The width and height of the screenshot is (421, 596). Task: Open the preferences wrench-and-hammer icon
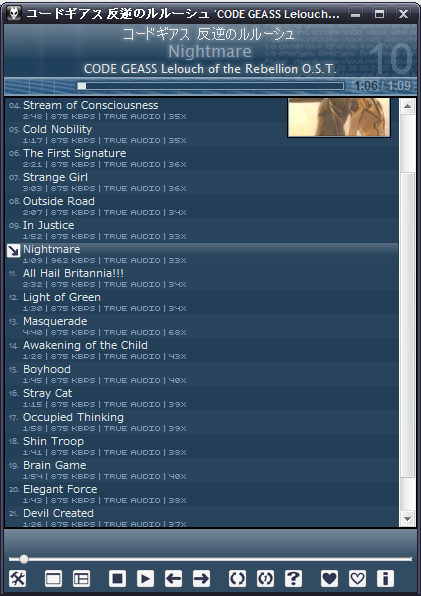pos(18,579)
